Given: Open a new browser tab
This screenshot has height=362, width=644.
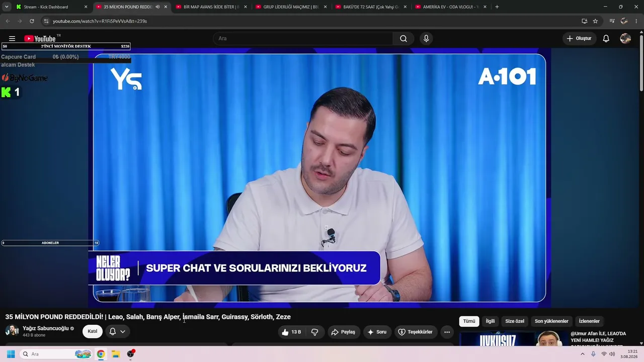Looking at the screenshot, I should (497, 7).
